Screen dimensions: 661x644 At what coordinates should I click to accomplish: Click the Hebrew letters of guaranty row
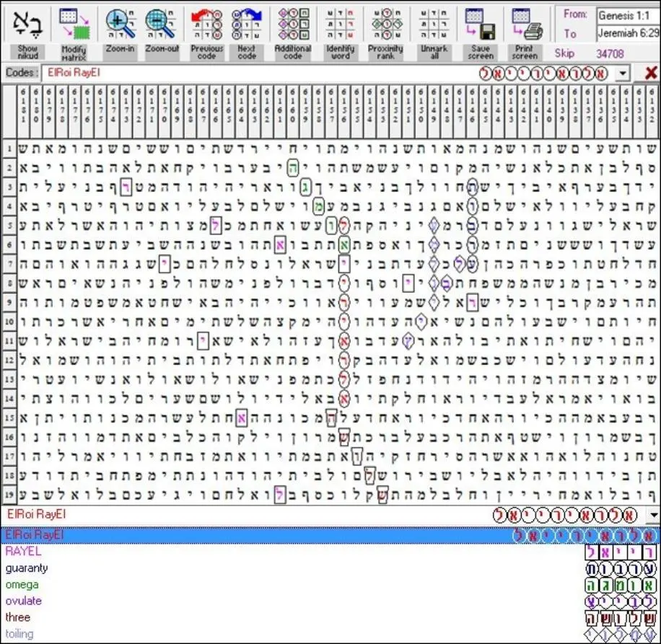pyautogui.click(x=621, y=568)
